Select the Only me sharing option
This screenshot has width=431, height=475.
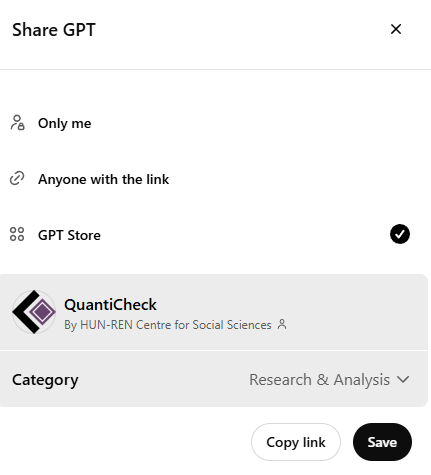tap(65, 123)
